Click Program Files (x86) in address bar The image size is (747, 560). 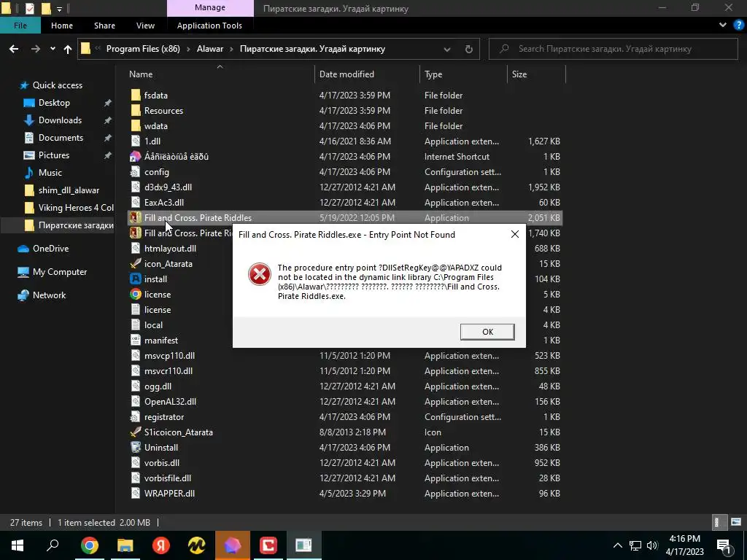click(143, 49)
